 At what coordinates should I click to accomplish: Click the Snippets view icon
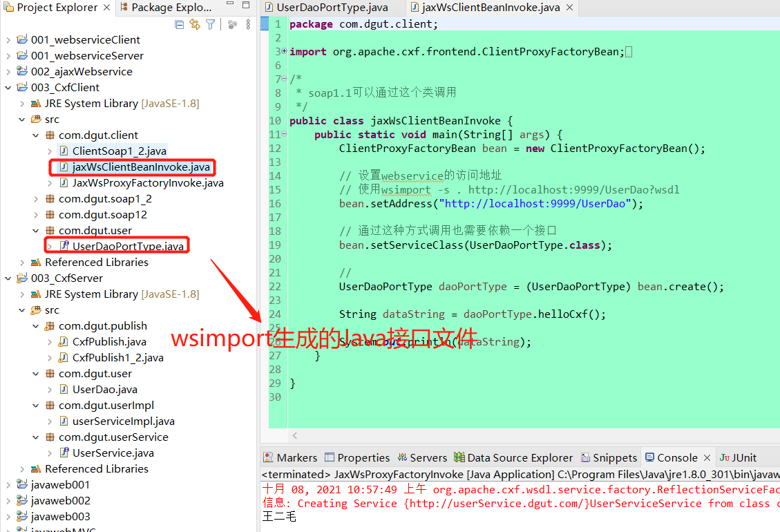point(609,457)
